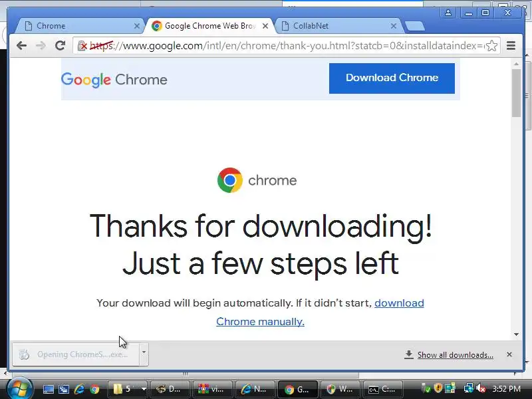Click the muted volume tray icon
The image size is (532, 399).
pyautogui.click(x=480, y=388)
